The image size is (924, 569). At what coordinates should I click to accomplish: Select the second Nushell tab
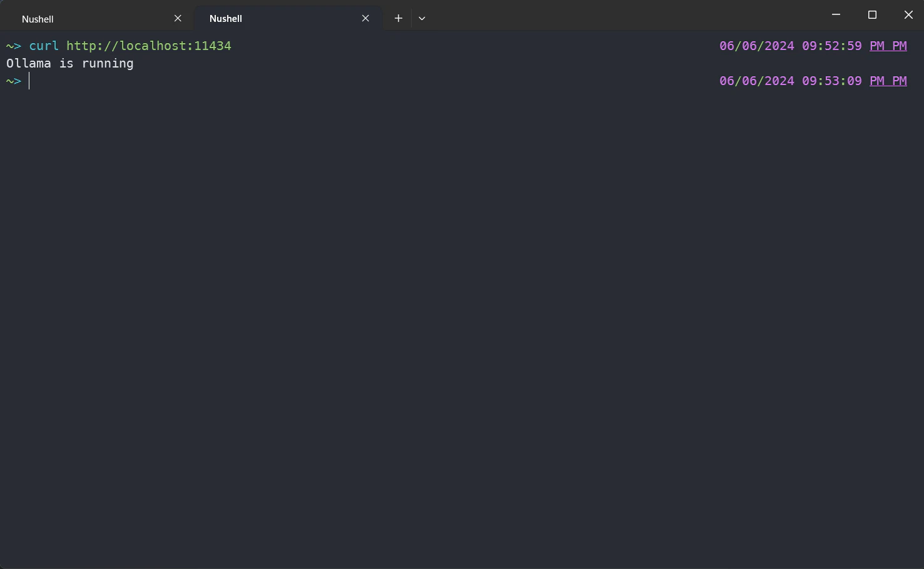tap(288, 19)
